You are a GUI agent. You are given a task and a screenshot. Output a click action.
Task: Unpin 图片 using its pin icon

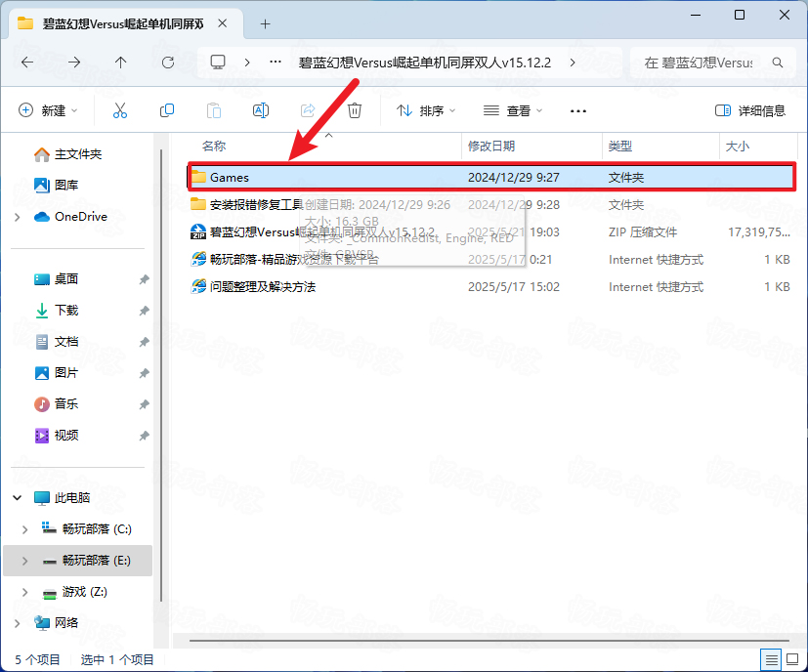[144, 373]
